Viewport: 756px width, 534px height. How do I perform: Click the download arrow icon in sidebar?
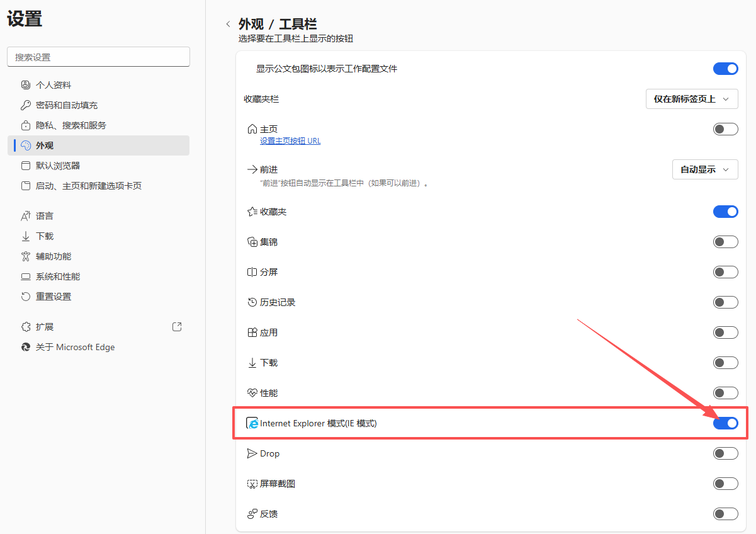coord(26,236)
